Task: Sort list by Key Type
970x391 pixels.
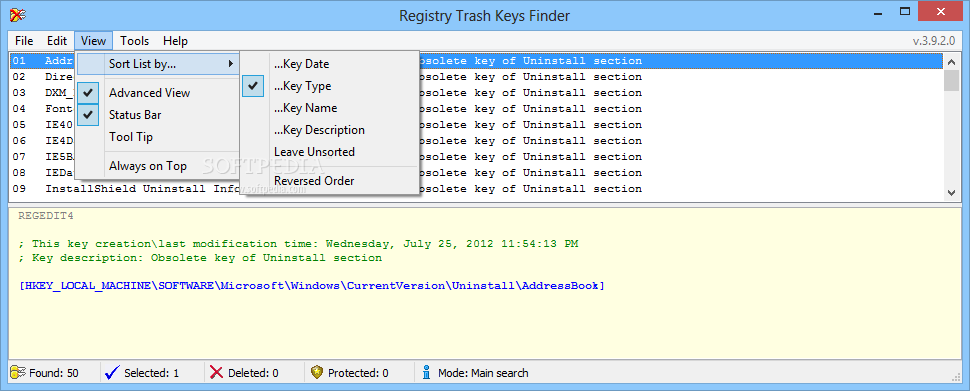Action: pyautogui.click(x=330, y=86)
